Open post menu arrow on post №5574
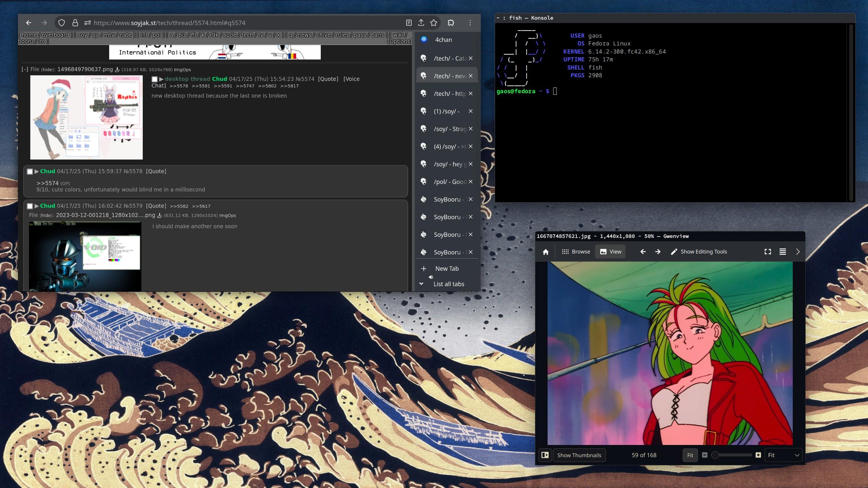This screenshot has width=868, height=488. [x=161, y=79]
